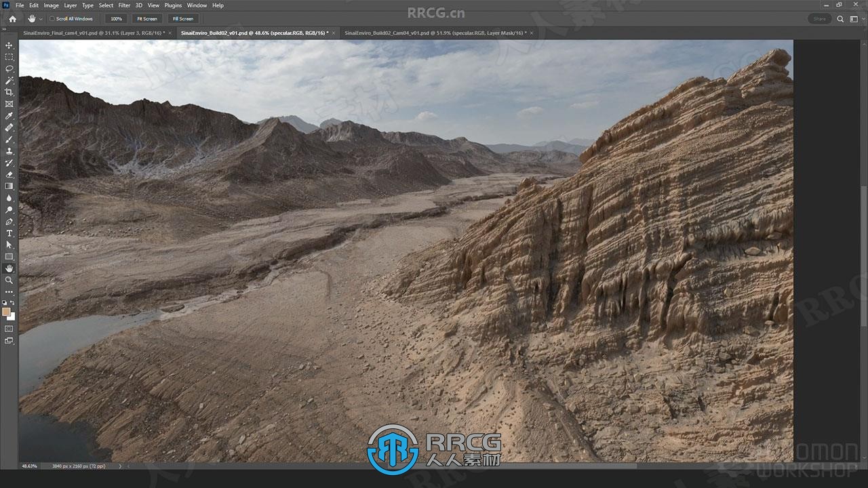Open the Select menu
The image size is (868, 488).
106,5
